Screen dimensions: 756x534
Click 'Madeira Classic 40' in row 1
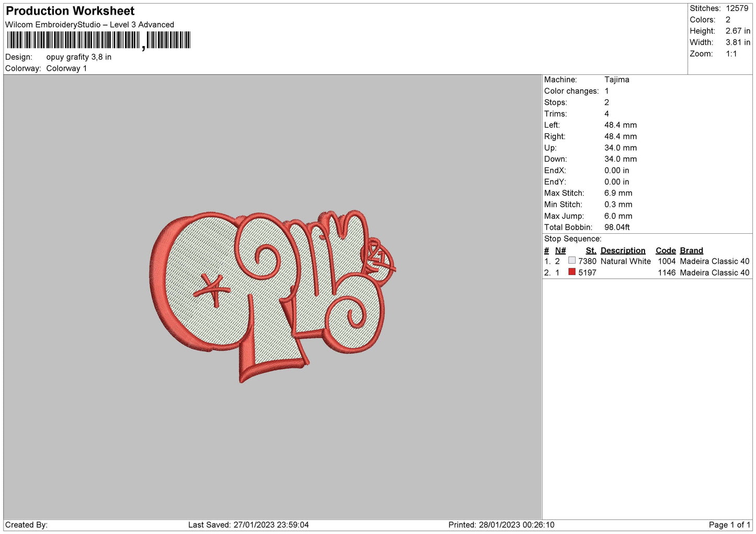(x=714, y=262)
